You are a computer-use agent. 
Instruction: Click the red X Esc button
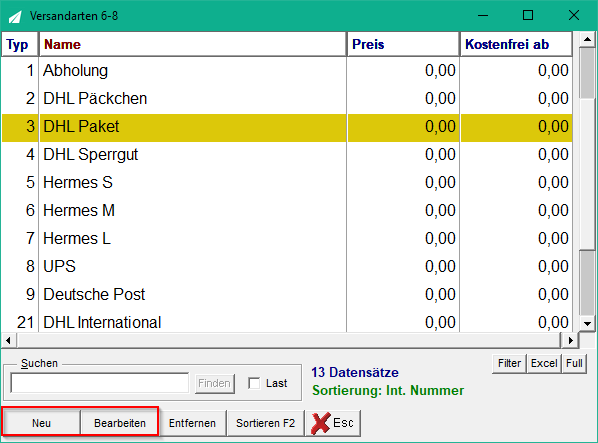click(333, 423)
